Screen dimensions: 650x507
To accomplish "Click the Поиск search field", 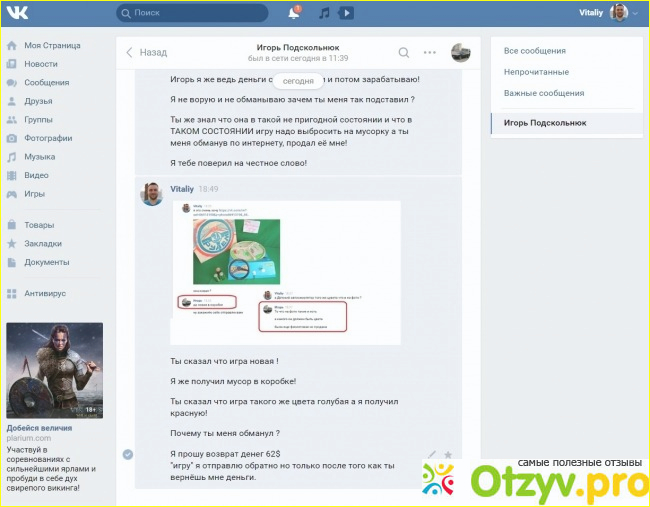I will pos(200,13).
